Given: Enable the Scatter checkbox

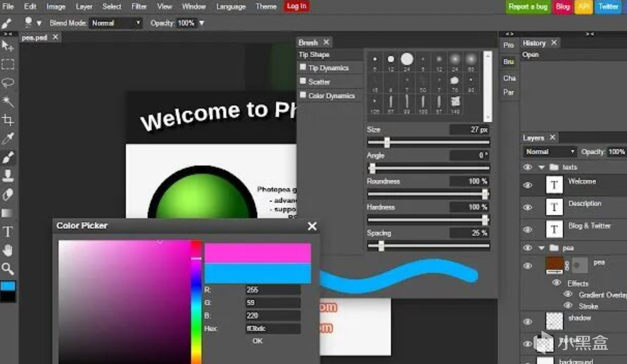Looking at the screenshot, I should tap(303, 82).
